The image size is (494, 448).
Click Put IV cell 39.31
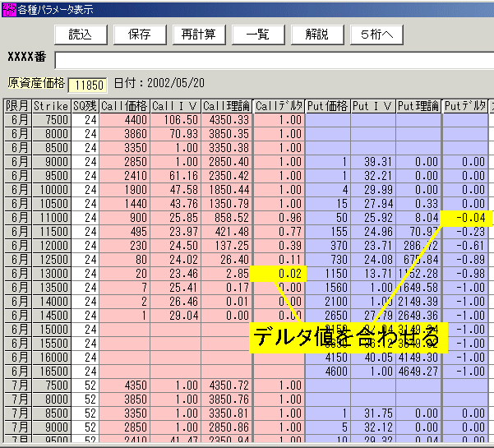point(373,162)
